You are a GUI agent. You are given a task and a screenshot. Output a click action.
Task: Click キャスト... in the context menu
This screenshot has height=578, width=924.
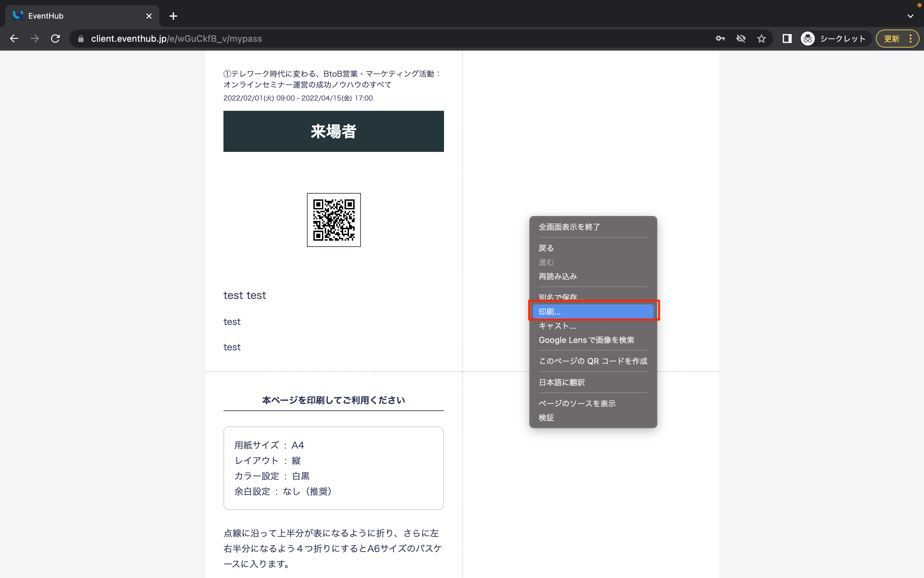tap(557, 326)
